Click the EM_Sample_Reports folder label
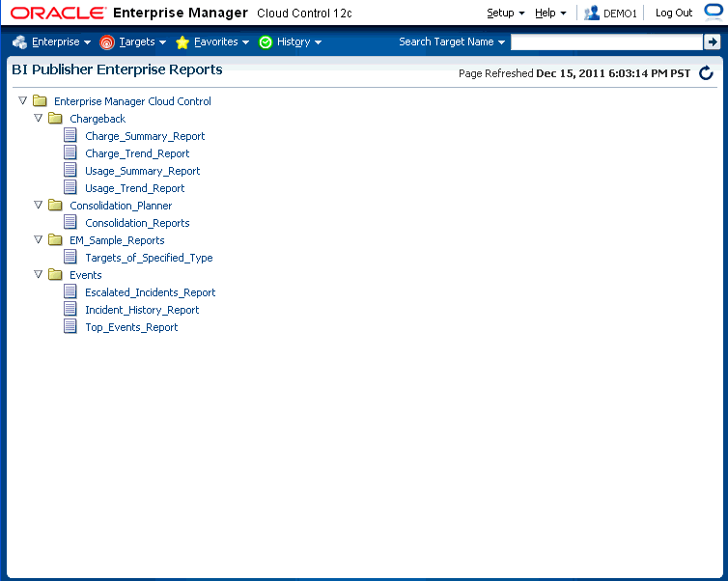This screenshot has width=728, height=581. click(x=117, y=240)
